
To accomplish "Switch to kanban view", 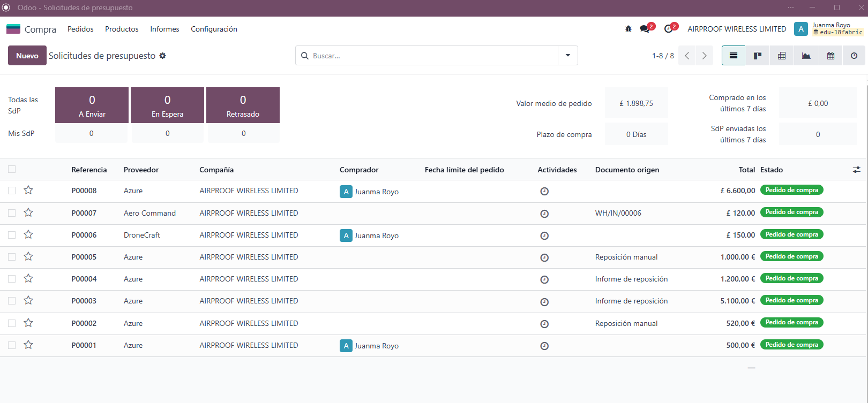I will tap(758, 56).
